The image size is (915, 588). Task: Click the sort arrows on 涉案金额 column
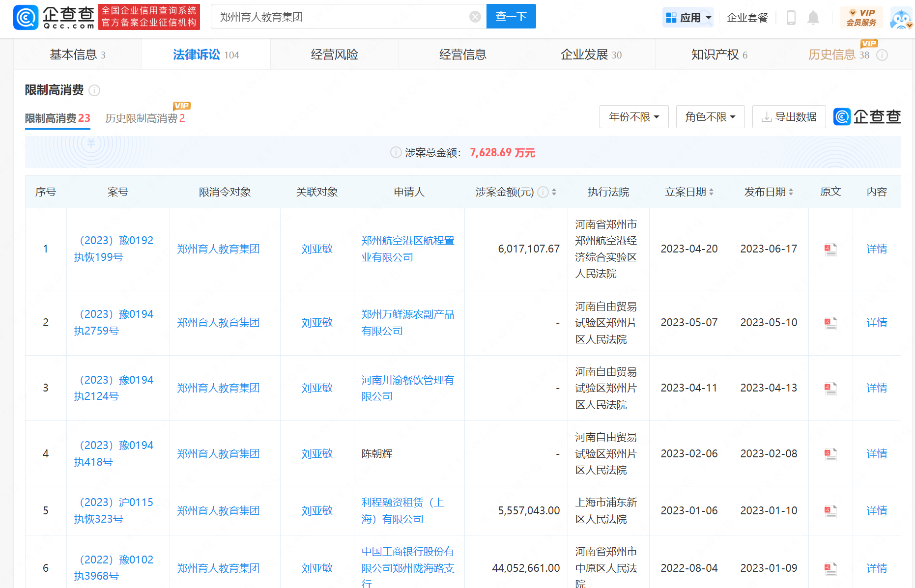click(554, 192)
